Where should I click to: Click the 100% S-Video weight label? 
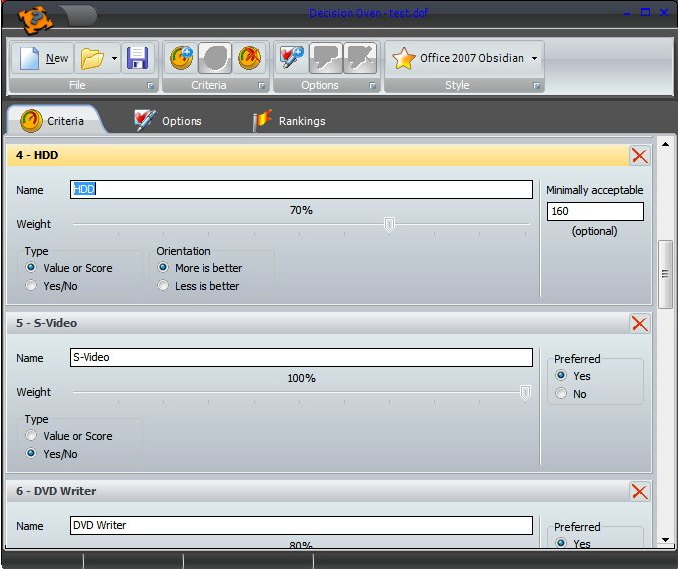click(301, 378)
